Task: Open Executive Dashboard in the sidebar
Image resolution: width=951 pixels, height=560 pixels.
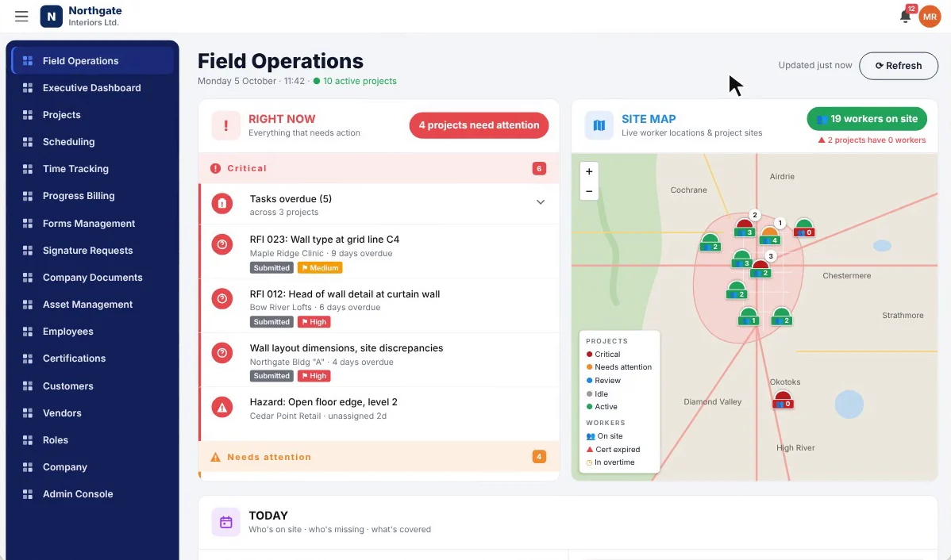Action: (92, 88)
